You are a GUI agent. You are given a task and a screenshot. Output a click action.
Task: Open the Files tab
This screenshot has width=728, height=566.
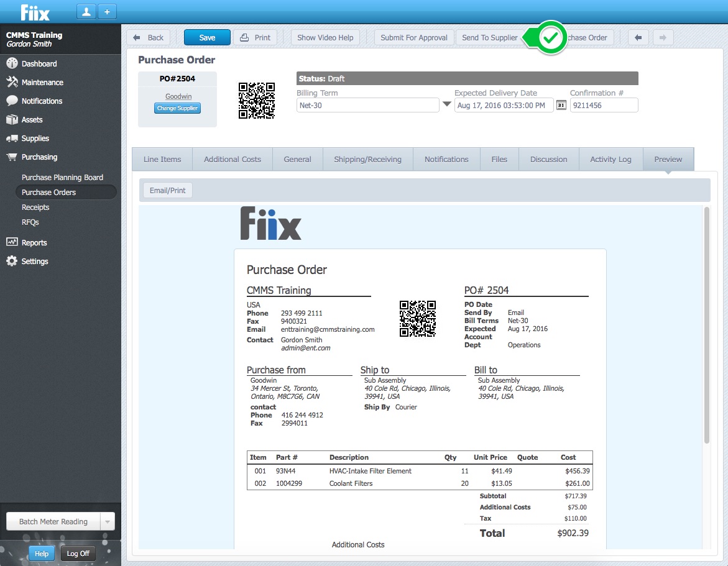coord(499,159)
